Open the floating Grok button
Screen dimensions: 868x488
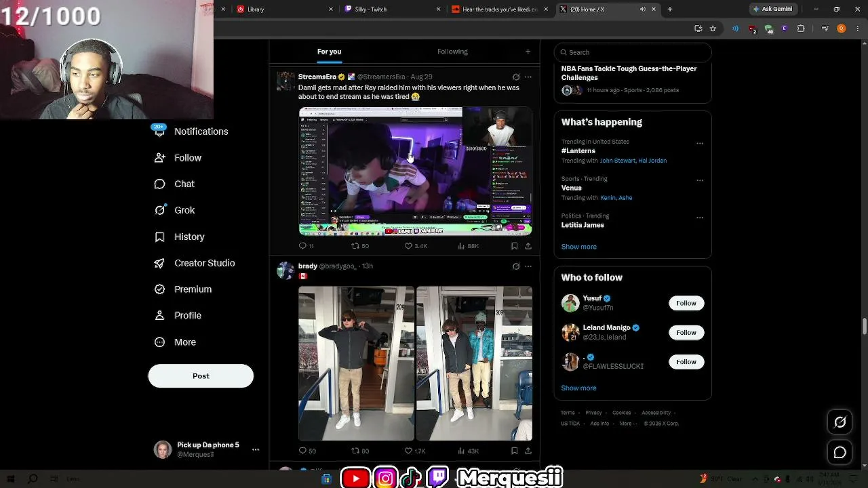tap(840, 422)
